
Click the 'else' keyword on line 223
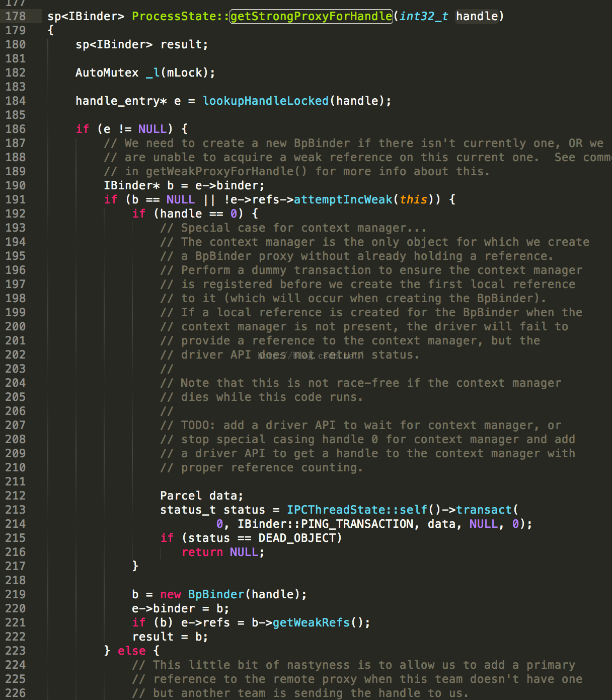pyautogui.click(x=132, y=651)
